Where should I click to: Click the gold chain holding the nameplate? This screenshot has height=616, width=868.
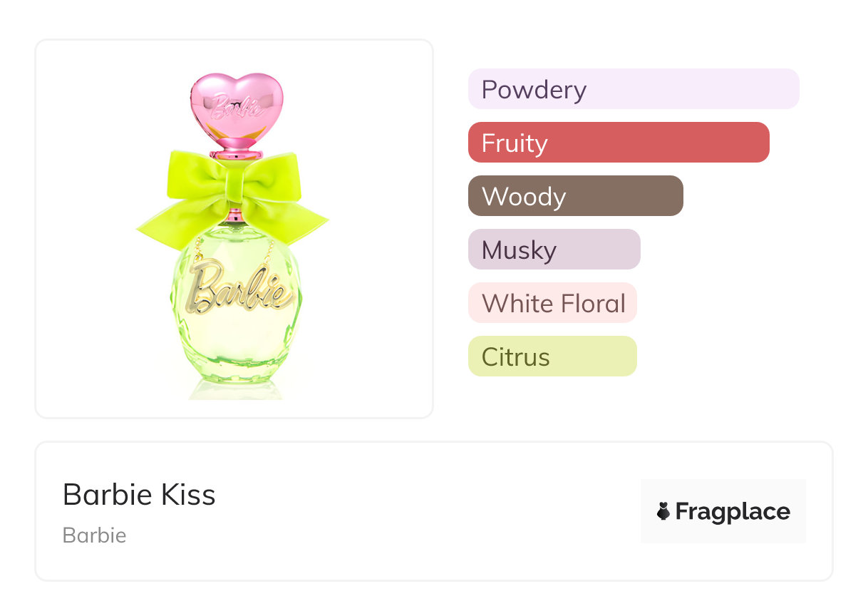point(268,251)
